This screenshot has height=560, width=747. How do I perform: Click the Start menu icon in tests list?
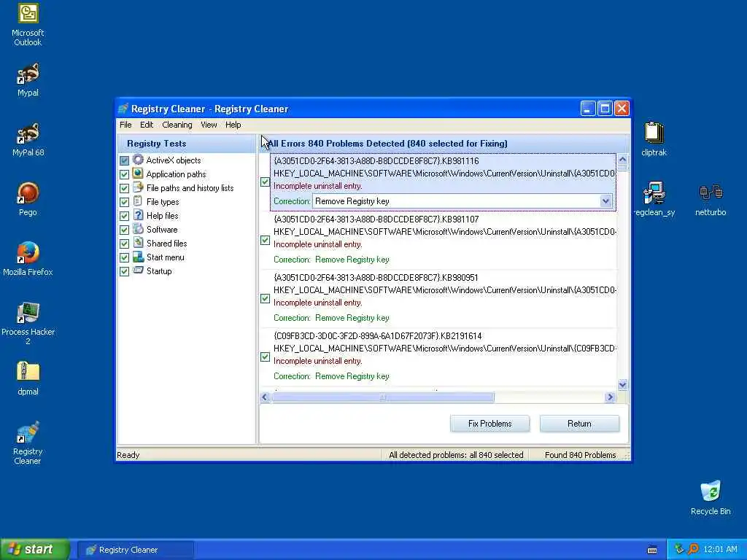point(138,257)
